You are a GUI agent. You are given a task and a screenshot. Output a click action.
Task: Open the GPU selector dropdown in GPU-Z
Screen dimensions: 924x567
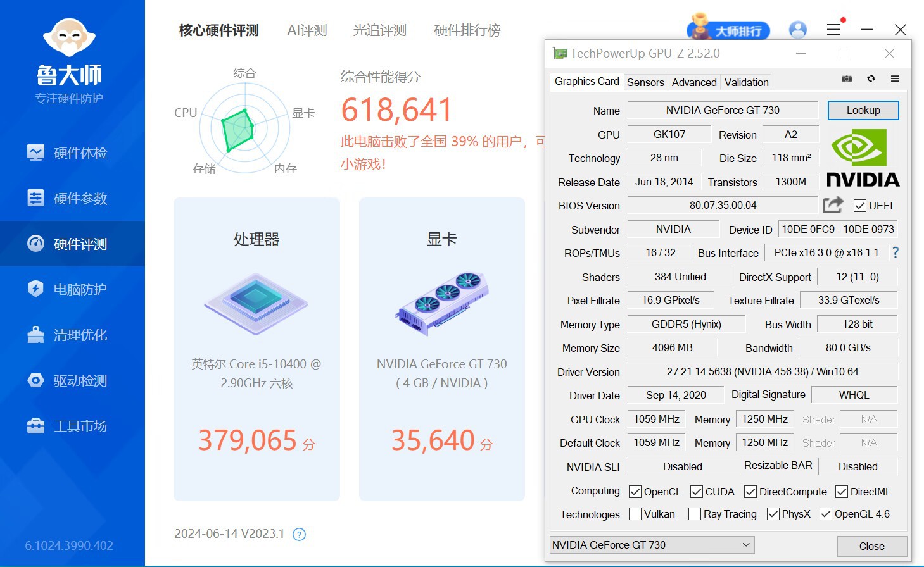(652, 545)
